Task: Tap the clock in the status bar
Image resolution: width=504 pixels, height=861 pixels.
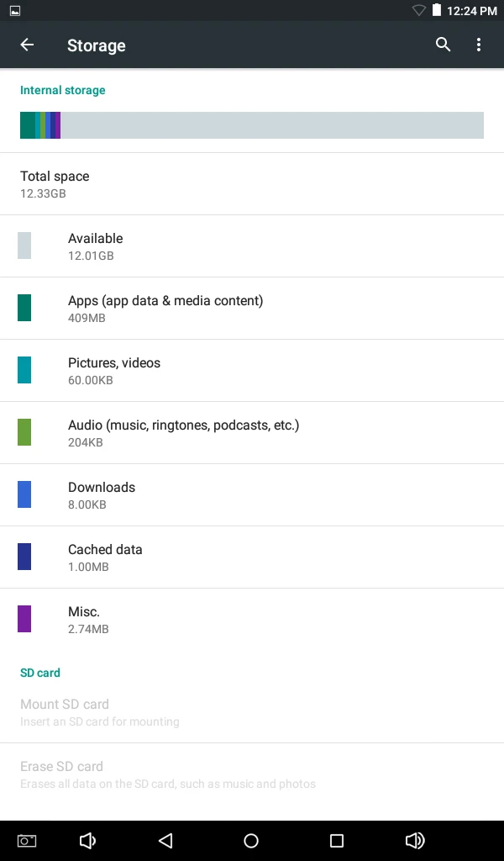Action: click(470, 10)
